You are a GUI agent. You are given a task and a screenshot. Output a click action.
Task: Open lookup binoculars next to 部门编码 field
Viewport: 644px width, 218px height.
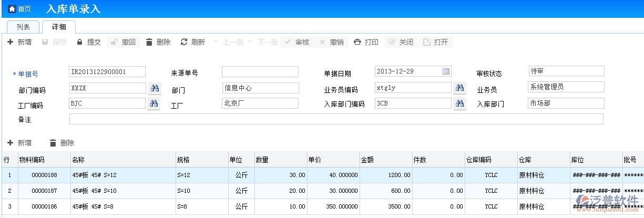point(154,88)
